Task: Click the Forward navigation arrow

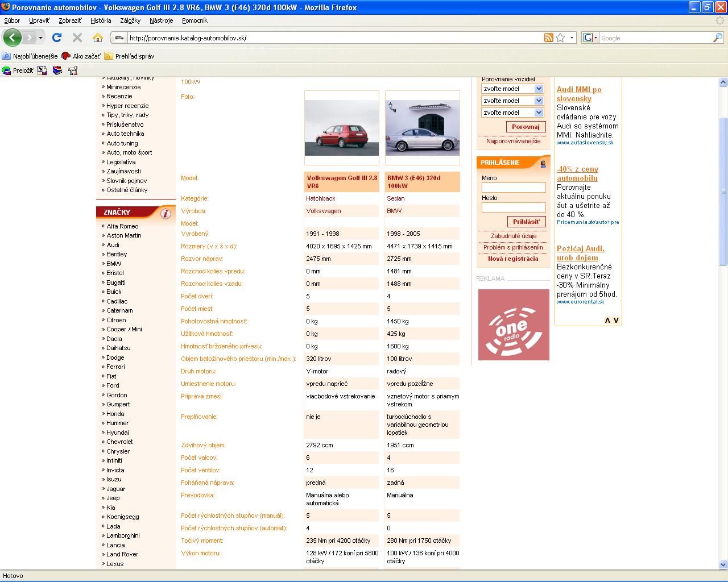Action: [29, 38]
